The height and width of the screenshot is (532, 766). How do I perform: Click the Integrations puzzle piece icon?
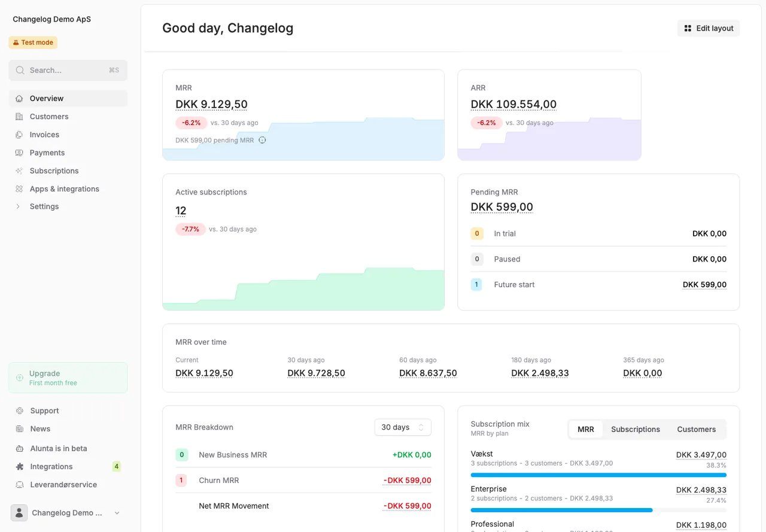pos(20,466)
